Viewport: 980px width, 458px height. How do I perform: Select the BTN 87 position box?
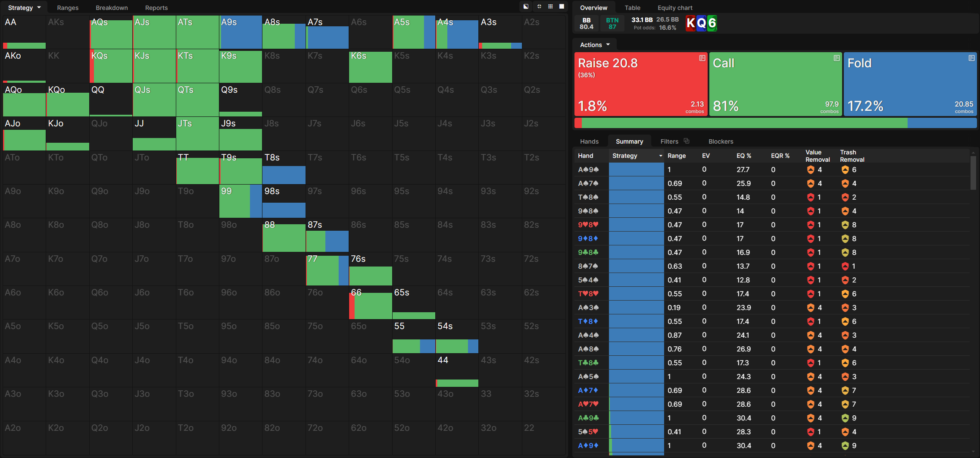tap(612, 23)
